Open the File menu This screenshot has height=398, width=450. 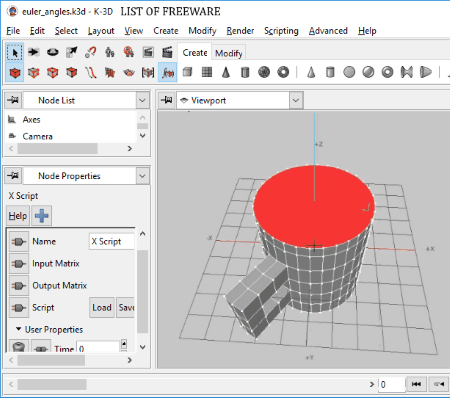[x=13, y=31]
